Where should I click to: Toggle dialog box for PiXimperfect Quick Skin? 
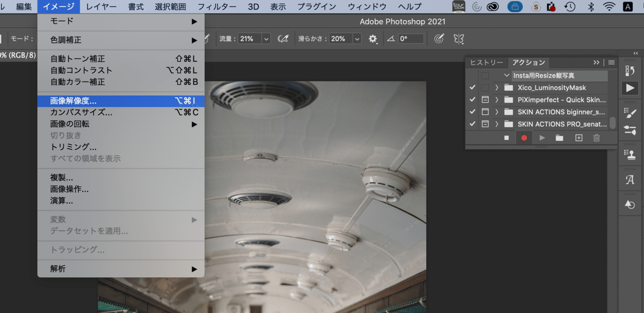tap(485, 100)
